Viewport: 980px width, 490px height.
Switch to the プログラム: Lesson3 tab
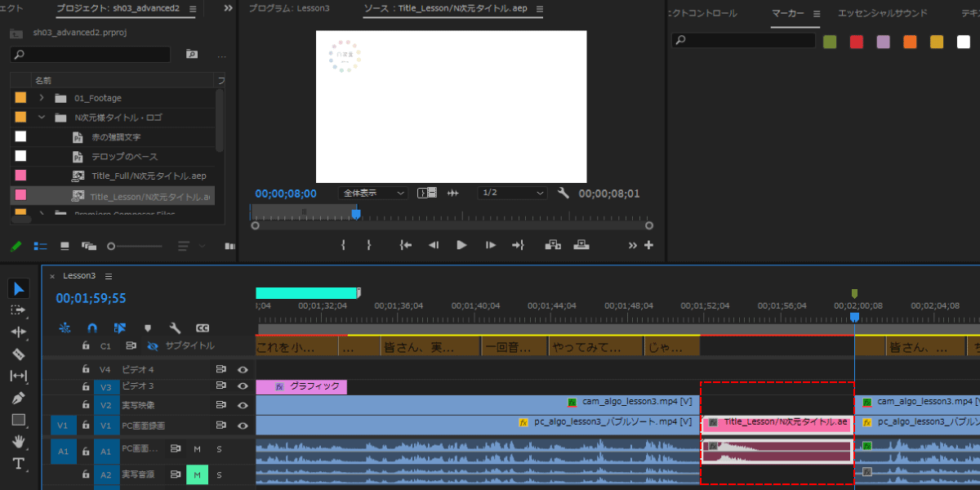tap(289, 8)
